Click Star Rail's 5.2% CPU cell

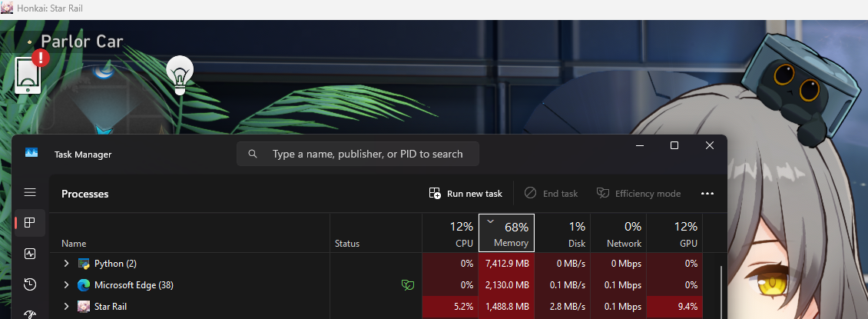450,306
